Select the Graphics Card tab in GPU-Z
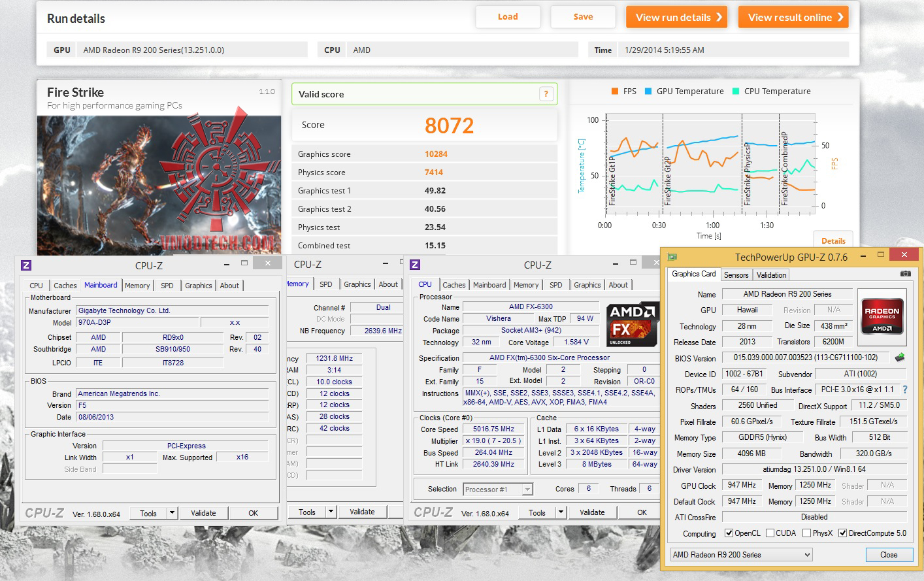 tap(693, 274)
